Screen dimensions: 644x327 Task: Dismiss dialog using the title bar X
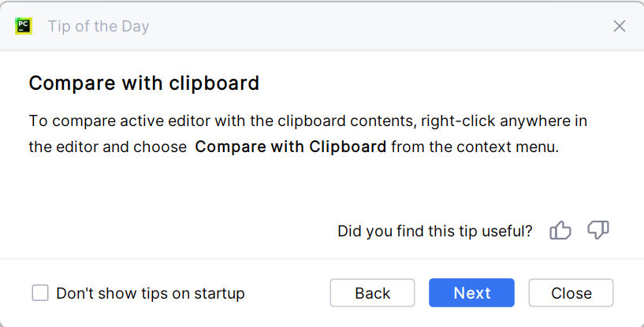620,26
